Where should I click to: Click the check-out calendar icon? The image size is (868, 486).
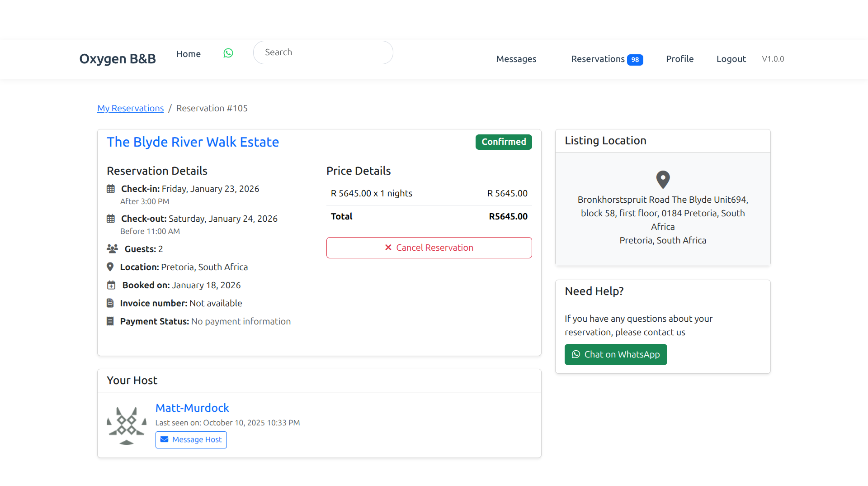coord(111,219)
